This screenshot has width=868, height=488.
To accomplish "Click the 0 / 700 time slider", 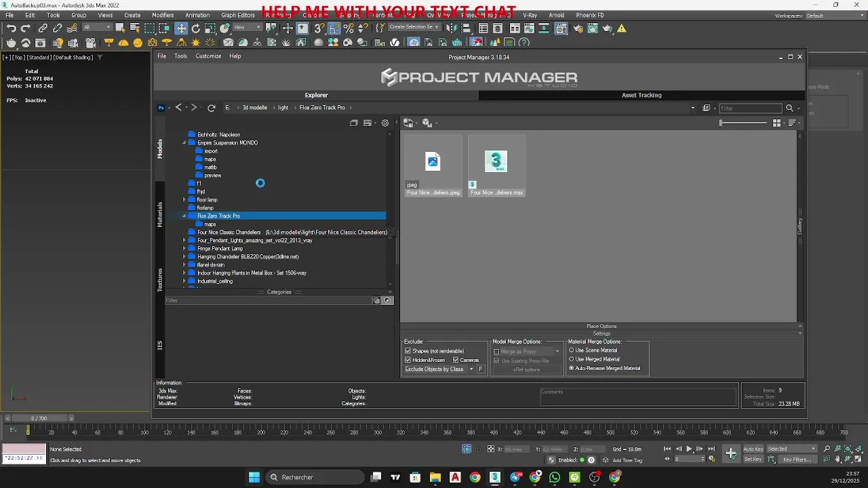I will [38, 418].
